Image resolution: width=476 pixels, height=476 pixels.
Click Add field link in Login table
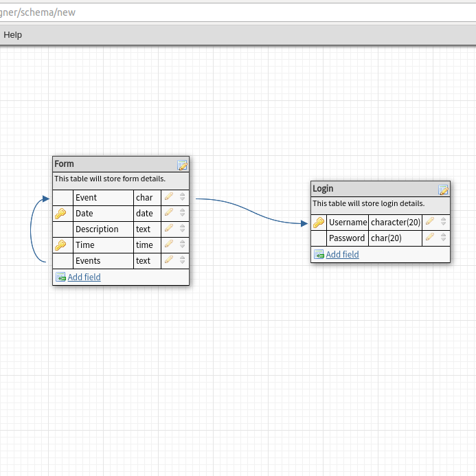[342, 254]
